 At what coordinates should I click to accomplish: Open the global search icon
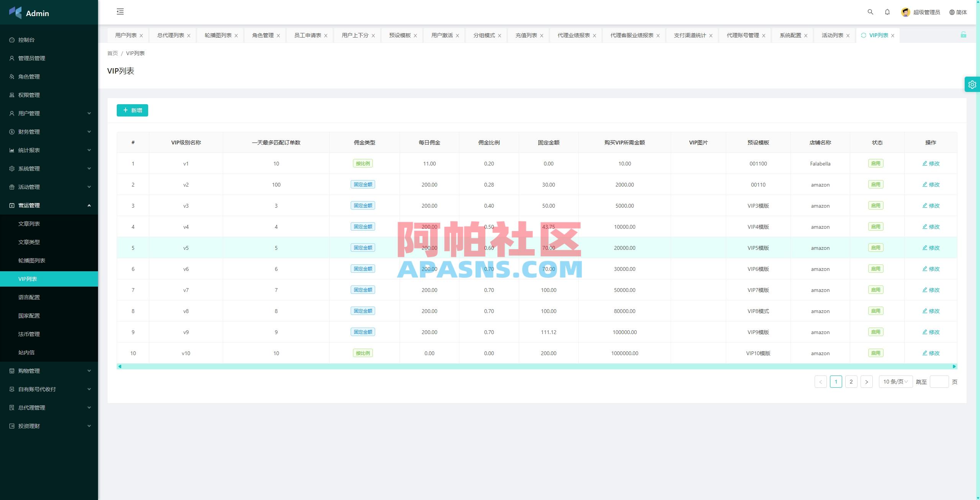pos(870,12)
